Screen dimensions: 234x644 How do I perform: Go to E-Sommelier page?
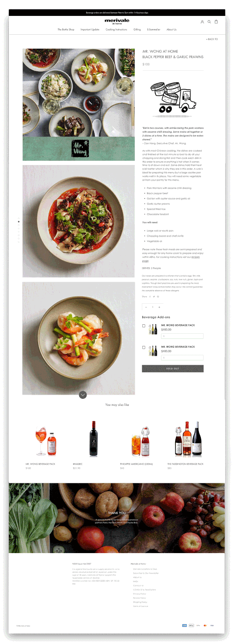(154, 30)
